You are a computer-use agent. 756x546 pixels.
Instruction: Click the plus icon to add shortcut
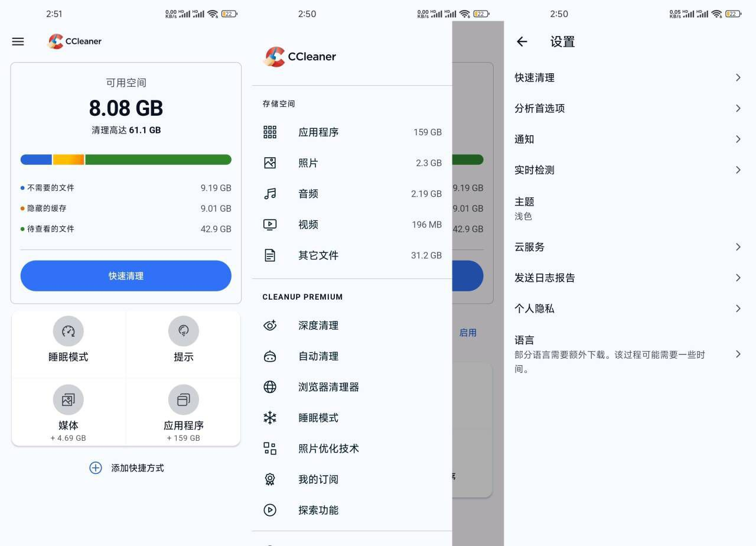point(96,468)
